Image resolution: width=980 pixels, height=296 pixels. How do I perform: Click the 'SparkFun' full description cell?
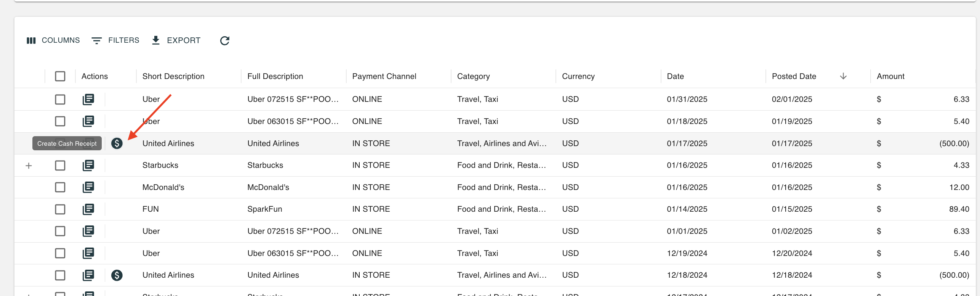click(264, 209)
